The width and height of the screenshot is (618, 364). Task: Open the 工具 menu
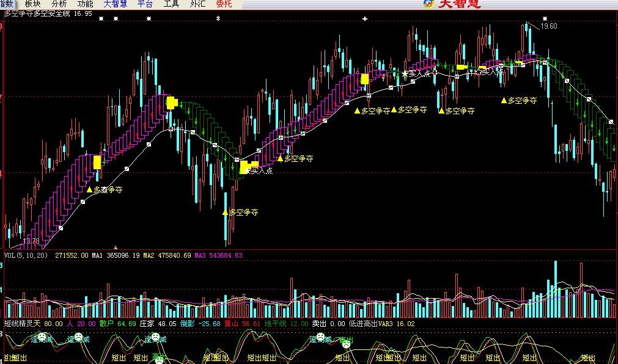click(172, 4)
